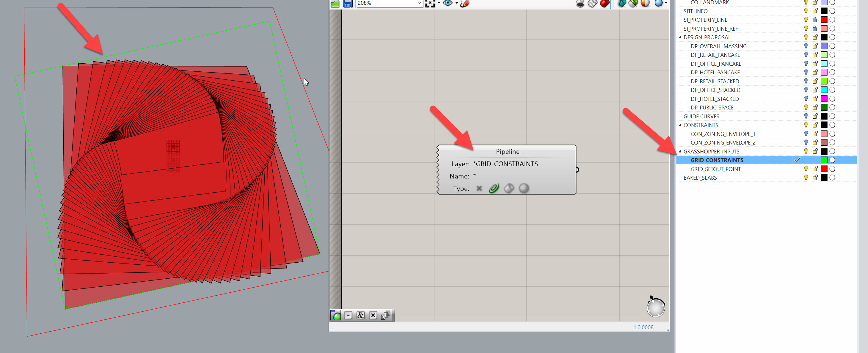Open the 208% zoom level dropdown
Screen dimensions: 868x353
click(419, 3)
